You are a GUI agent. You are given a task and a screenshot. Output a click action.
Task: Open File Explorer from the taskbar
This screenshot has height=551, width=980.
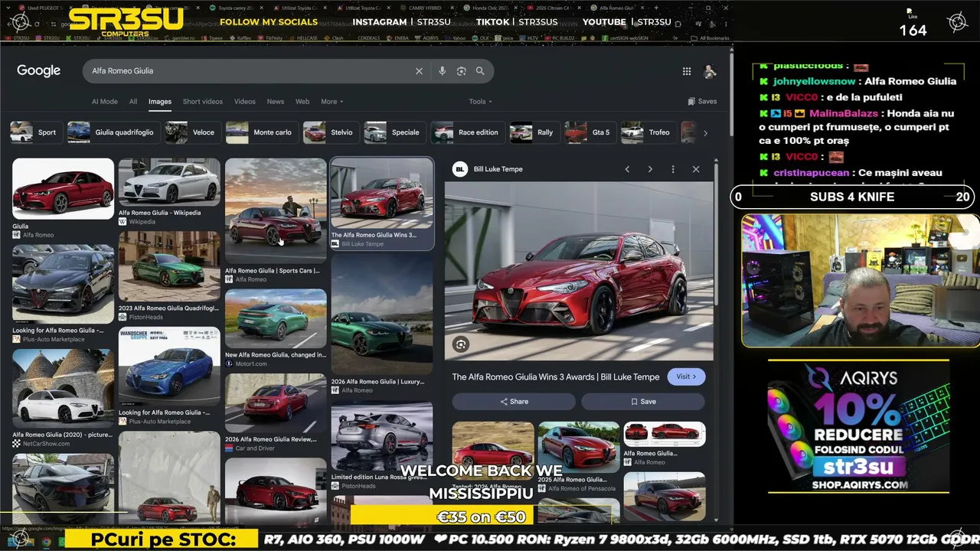(32, 541)
